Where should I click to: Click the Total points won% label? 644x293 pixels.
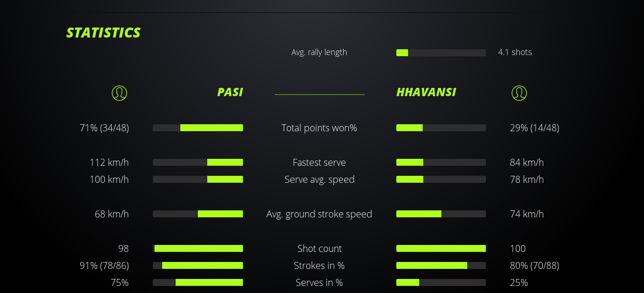pyautogui.click(x=319, y=128)
